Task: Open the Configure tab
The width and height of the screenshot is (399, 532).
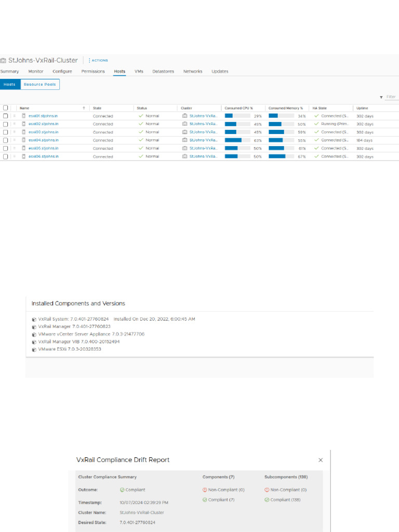Action: pyautogui.click(x=62, y=71)
